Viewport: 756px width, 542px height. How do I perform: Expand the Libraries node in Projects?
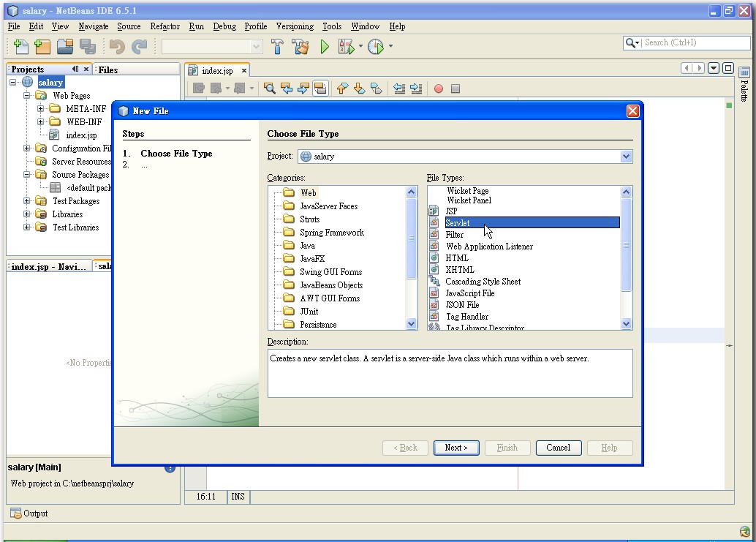[x=26, y=214]
